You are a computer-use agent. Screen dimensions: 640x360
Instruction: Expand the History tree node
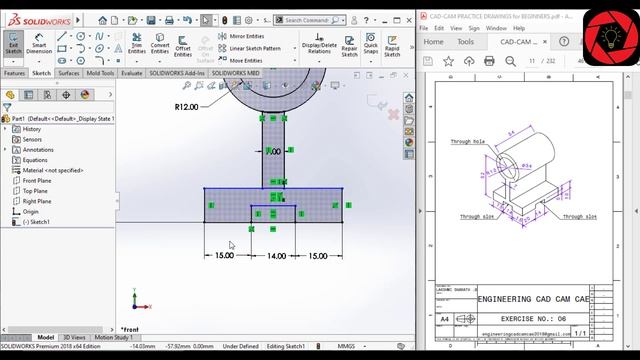[x=5, y=129]
